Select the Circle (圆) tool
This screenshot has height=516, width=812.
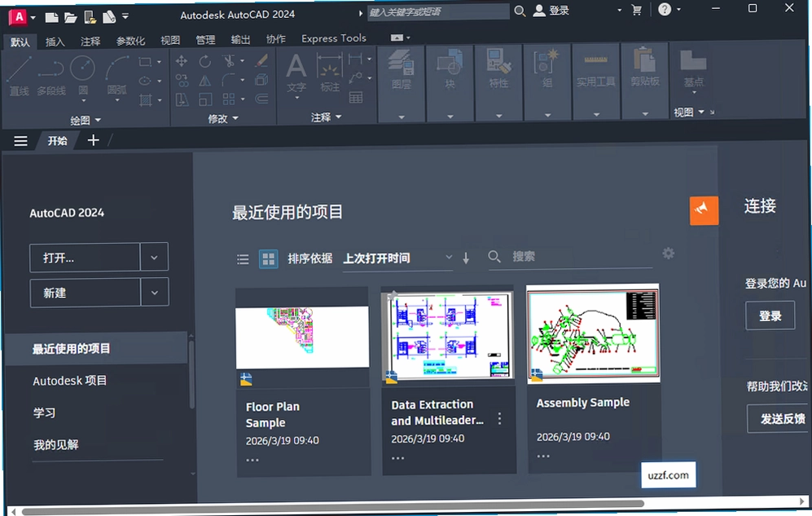point(83,76)
